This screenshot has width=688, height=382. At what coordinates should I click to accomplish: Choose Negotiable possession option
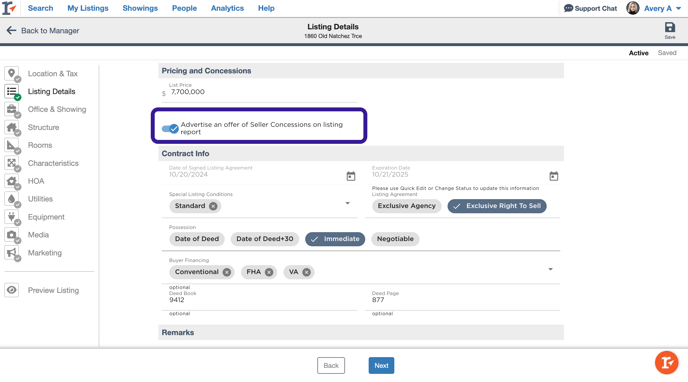pyautogui.click(x=395, y=239)
